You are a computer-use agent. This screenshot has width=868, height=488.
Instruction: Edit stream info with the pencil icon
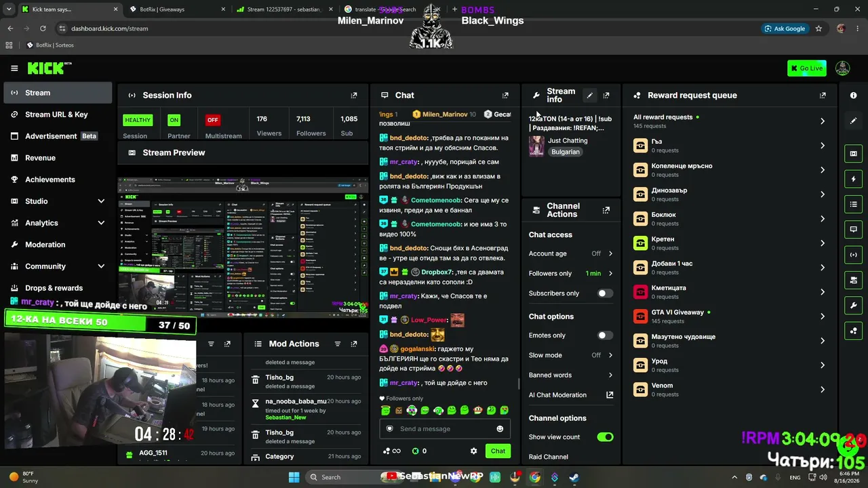(589, 96)
